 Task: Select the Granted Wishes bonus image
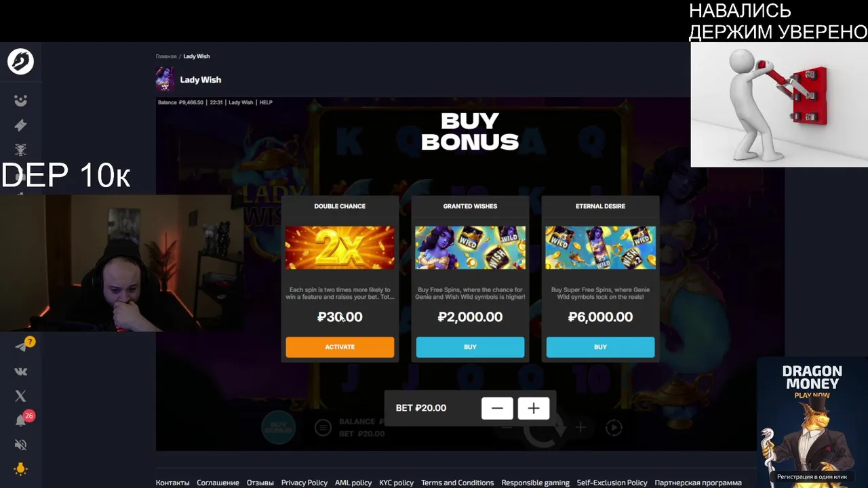pyautogui.click(x=470, y=247)
